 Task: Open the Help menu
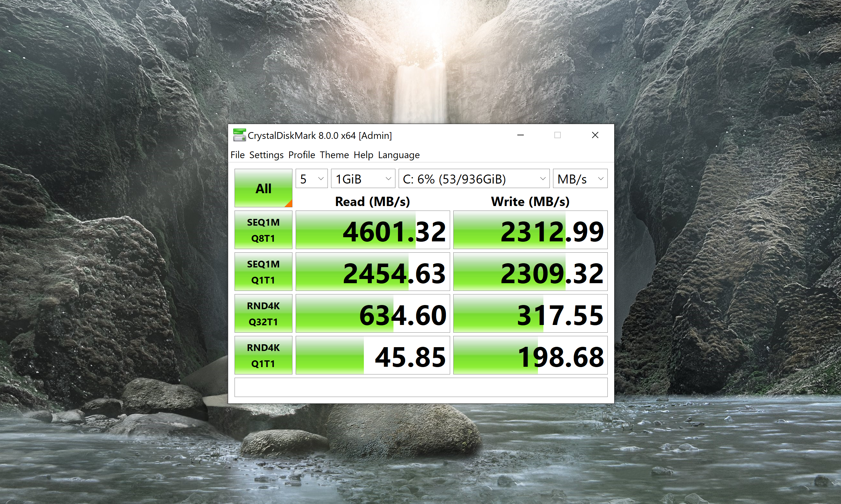(363, 155)
